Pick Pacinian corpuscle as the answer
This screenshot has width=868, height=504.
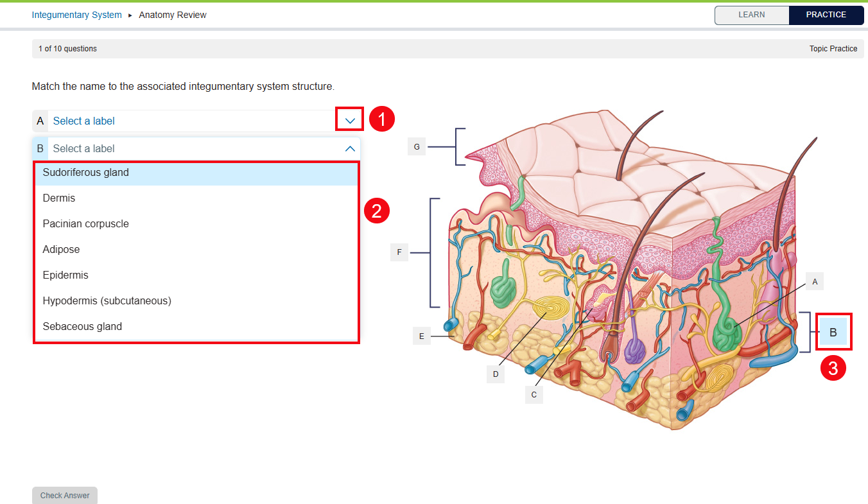pyautogui.click(x=85, y=223)
